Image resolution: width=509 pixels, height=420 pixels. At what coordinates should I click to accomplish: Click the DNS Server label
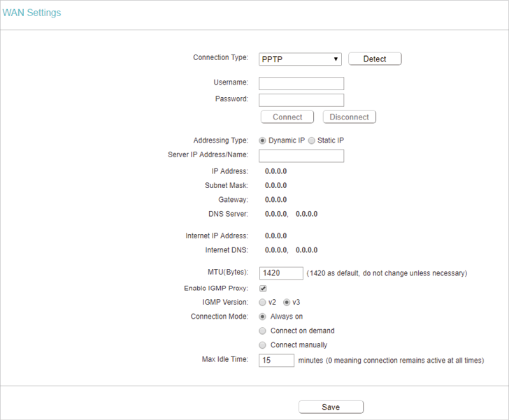pyautogui.click(x=228, y=215)
